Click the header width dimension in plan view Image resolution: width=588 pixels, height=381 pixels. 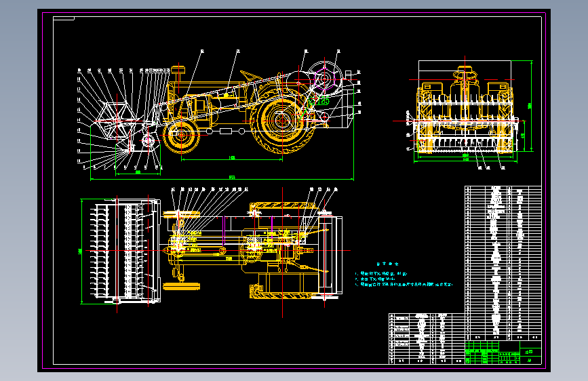81,251
